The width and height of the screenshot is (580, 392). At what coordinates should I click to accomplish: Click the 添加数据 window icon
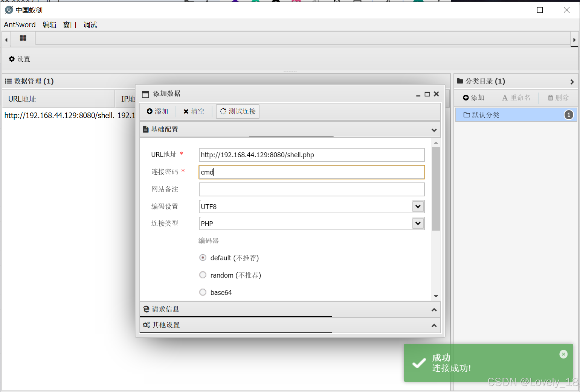coord(145,94)
